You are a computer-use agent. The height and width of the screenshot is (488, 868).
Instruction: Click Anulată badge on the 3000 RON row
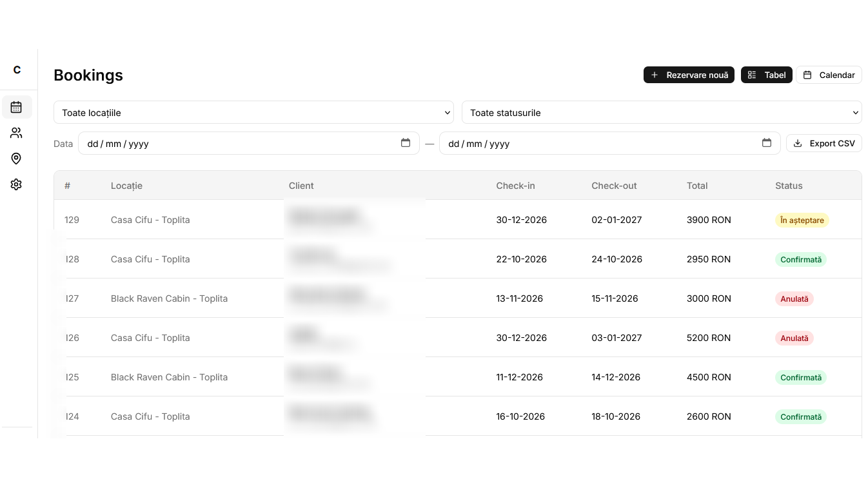coord(794,298)
